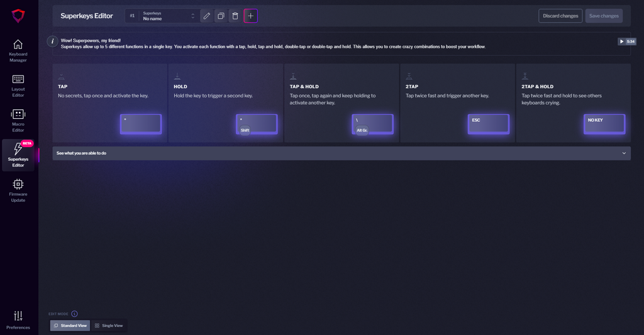Select the Superkeys Editor sidebar tab
Viewport: 644px width, 335px height.
18,155
